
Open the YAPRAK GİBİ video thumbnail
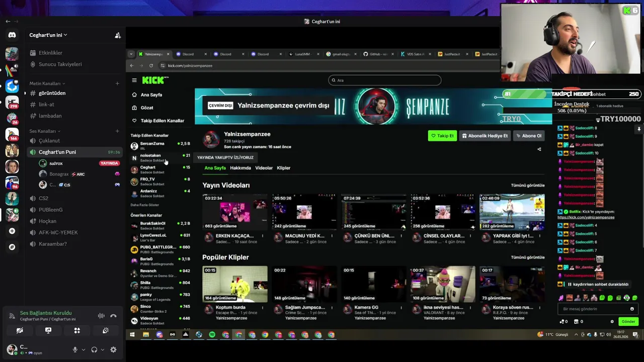click(512, 212)
